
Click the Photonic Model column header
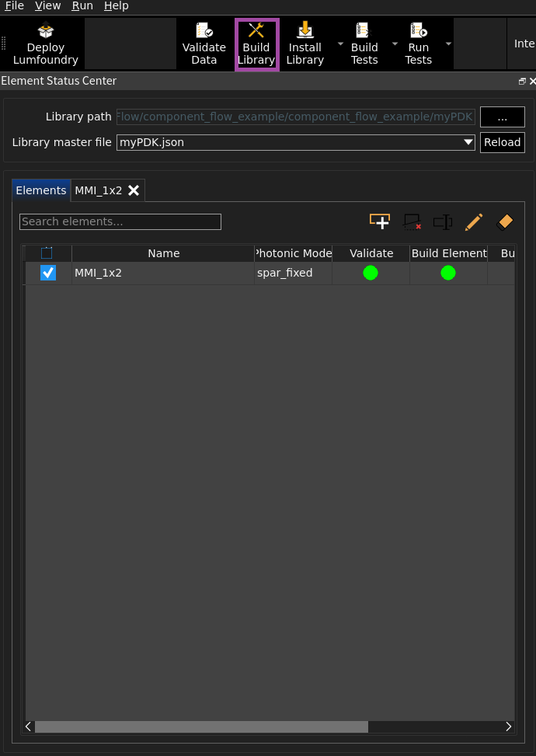(x=293, y=253)
